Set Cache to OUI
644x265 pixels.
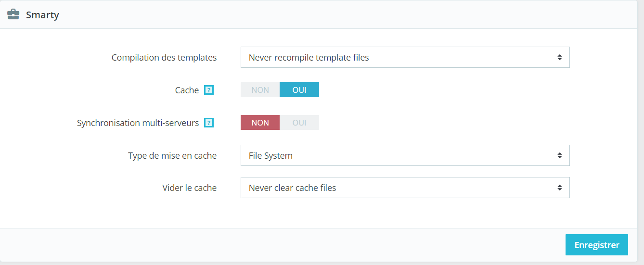click(299, 90)
